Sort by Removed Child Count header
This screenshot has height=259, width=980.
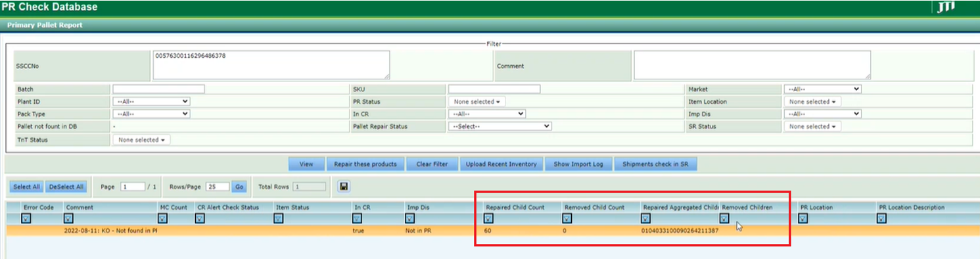tap(594, 207)
